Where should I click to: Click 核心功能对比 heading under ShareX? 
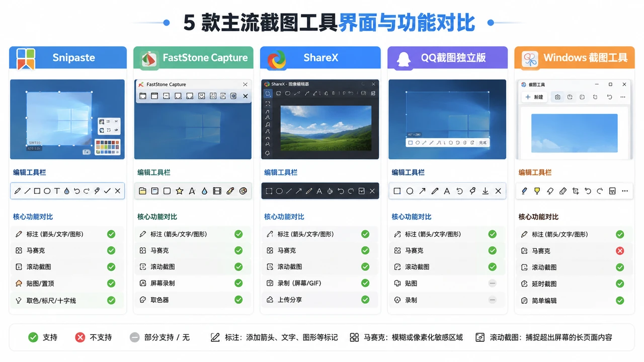(284, 217)
